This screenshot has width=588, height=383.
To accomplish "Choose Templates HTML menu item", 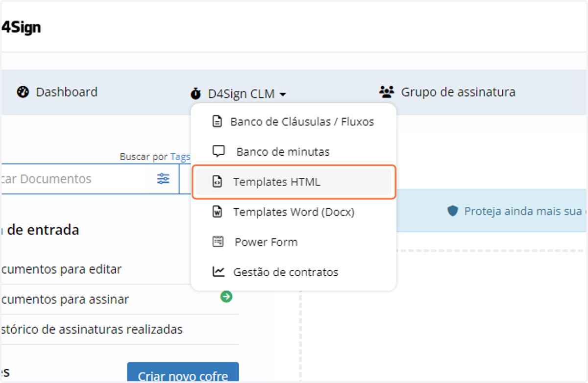I will tap(293, 182).
